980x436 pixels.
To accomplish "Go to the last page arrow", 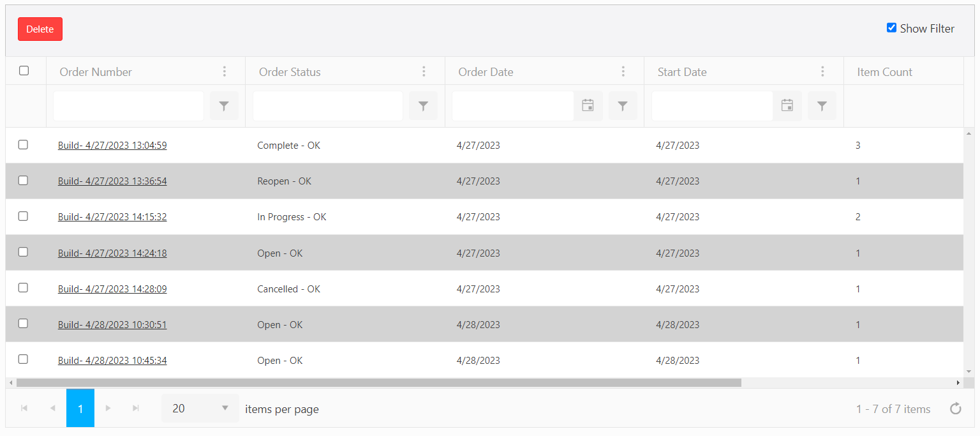I will tap(135, 409).
